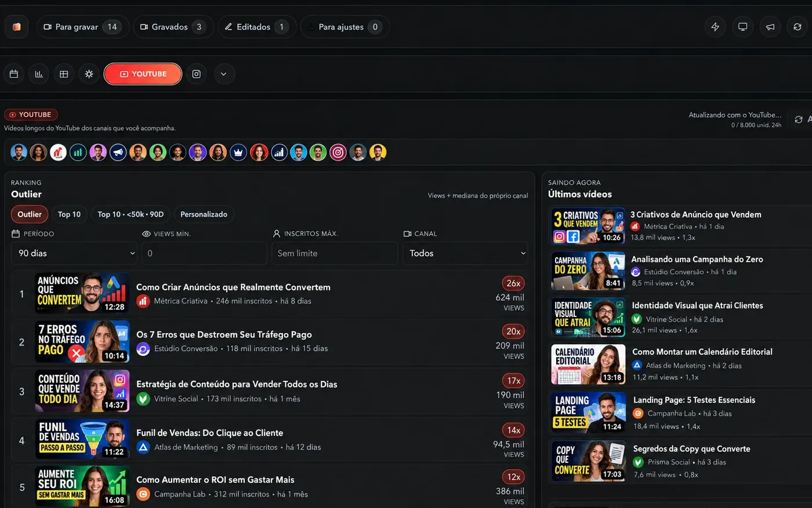Choose the Personalizado filter
The width and height of the screenshot is (812, 508).
pyautogui.click(x=204, y=214)
